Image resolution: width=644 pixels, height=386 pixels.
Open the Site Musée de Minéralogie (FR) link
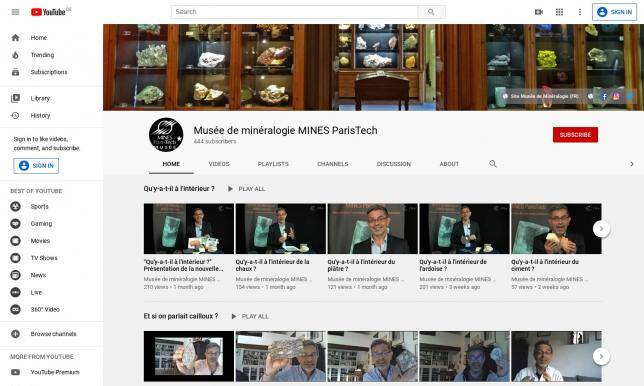540,96
